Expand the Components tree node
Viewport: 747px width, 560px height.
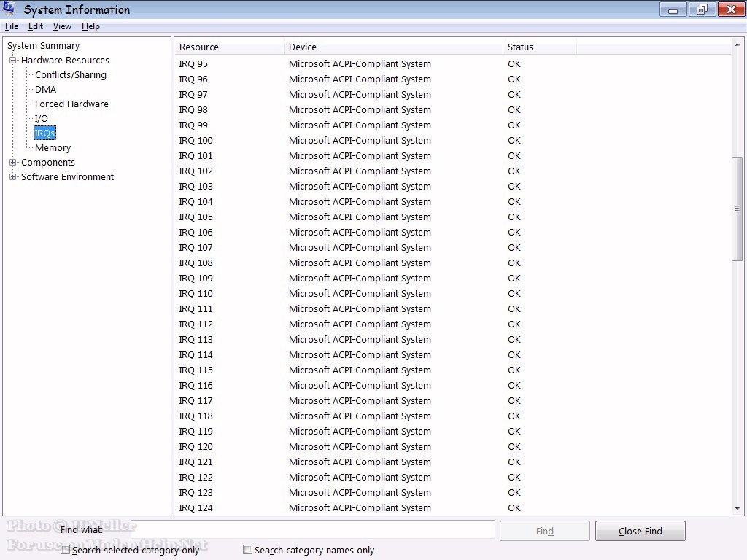click(x=13, y=163)
